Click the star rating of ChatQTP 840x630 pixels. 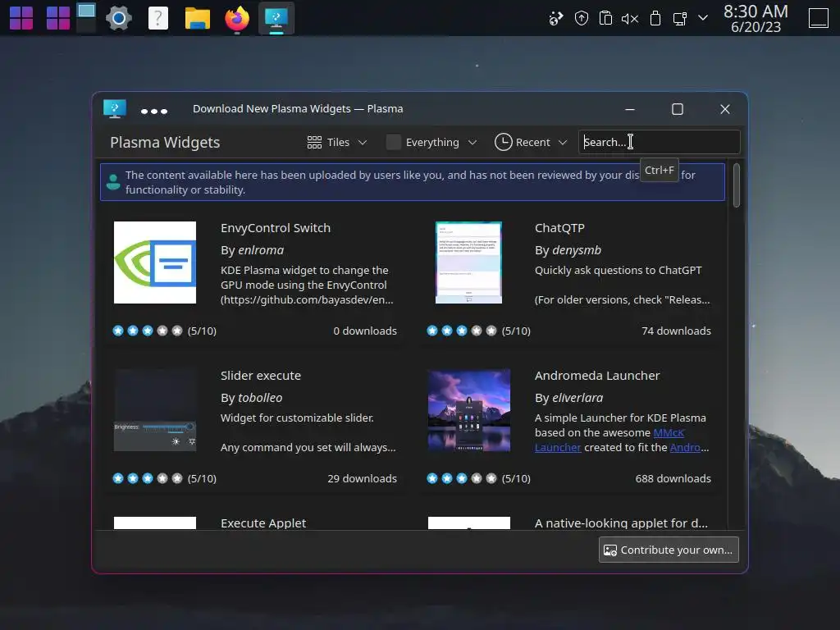tap(461, 331)
